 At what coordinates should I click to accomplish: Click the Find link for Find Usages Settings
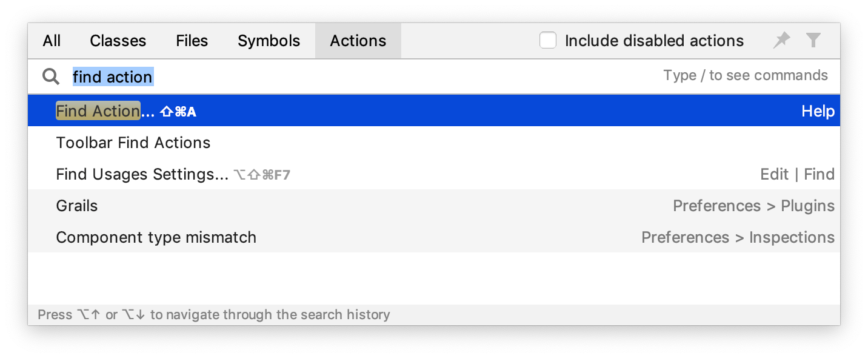click(819, 174)
